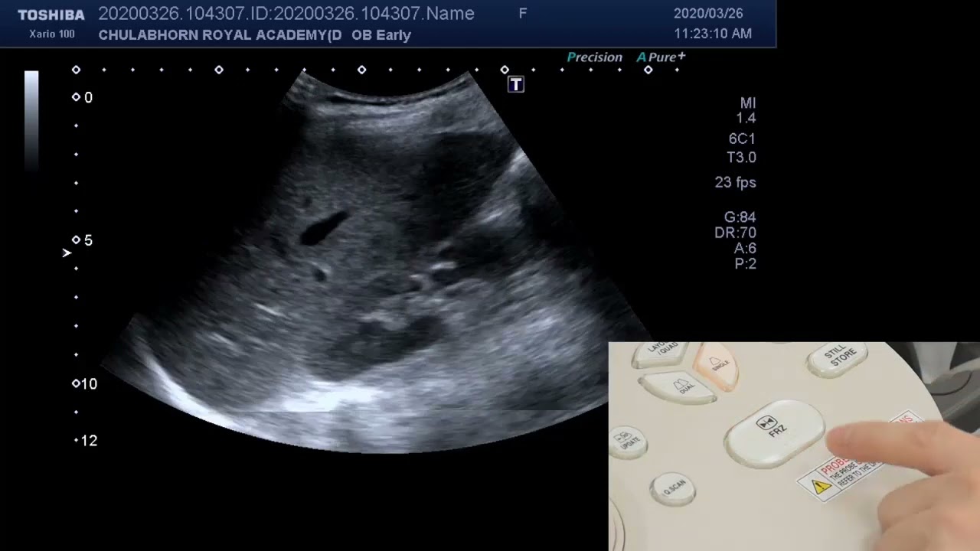Tap the UPDATE console button
The height and width of the screenshot is (551, 980).
630,442
